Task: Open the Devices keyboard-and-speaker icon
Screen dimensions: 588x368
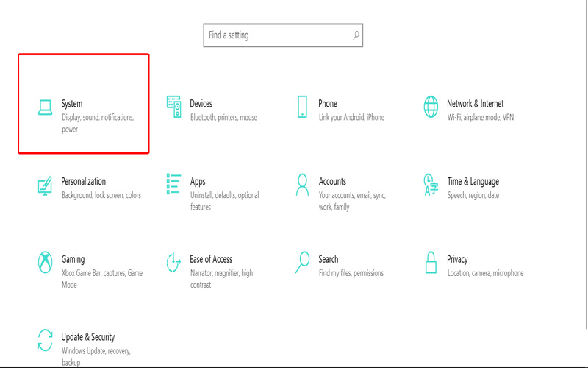Action: [x=174, y=107]
